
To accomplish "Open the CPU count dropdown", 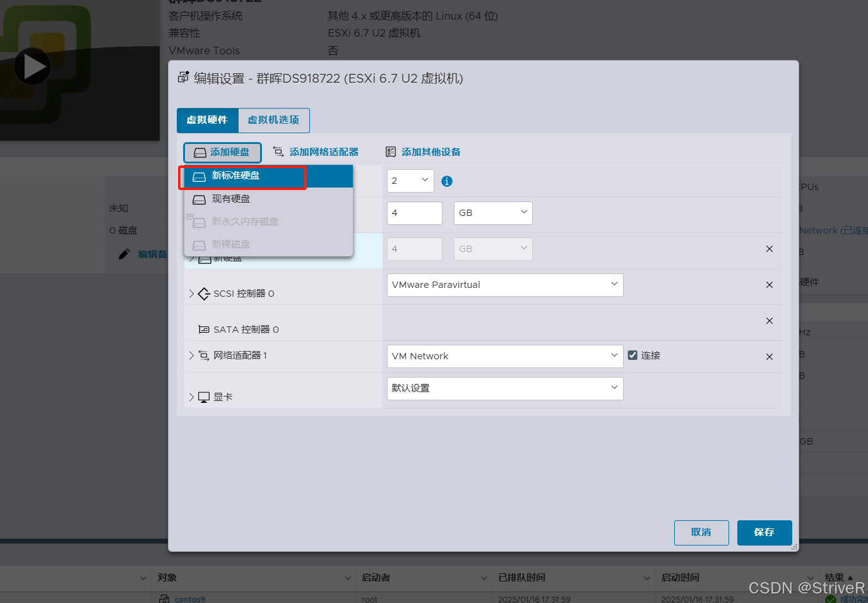I will coord(410,181).
